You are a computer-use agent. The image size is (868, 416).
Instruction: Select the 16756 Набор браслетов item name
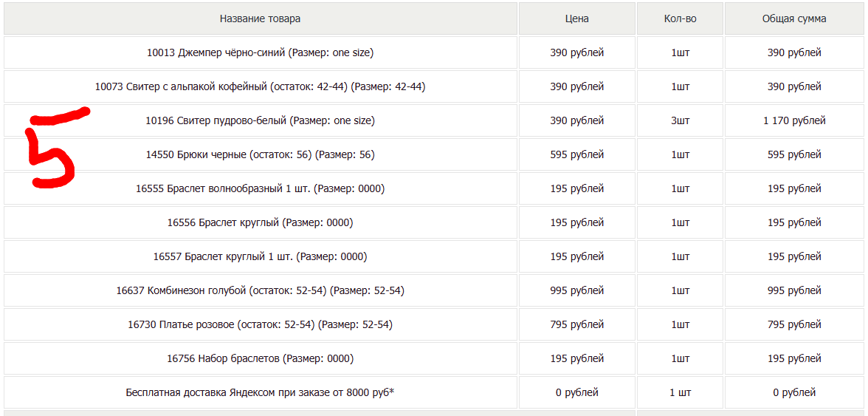click(x=260, y=358)
